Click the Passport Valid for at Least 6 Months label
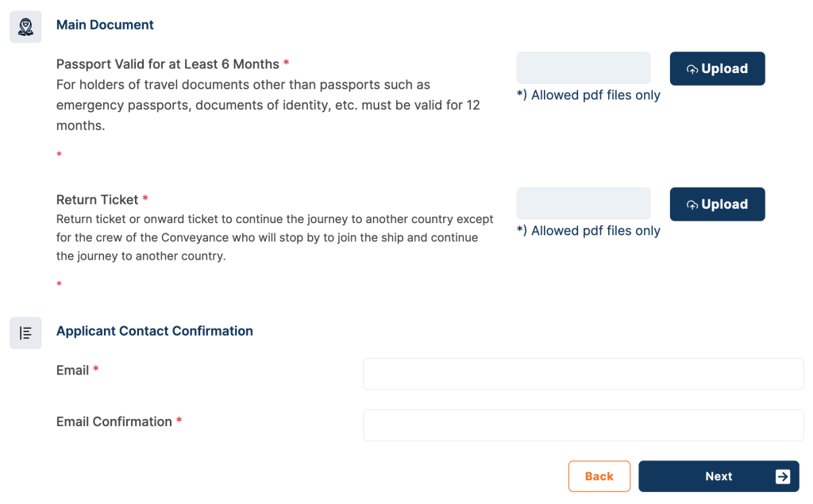Screen dimensions: 813x504 tap(168, 64)
